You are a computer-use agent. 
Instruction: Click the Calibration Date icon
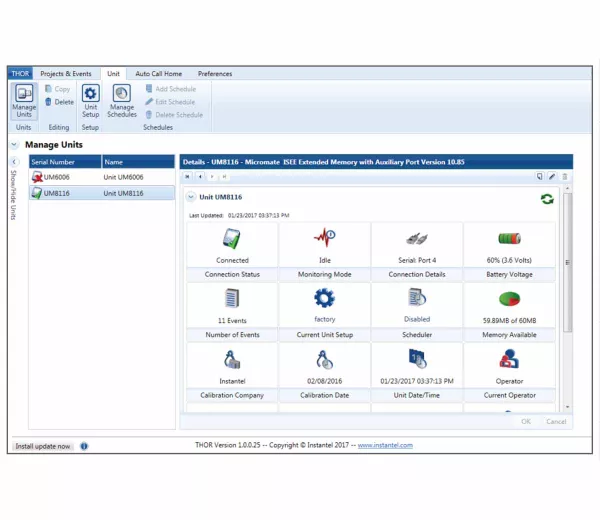(324, 359)
